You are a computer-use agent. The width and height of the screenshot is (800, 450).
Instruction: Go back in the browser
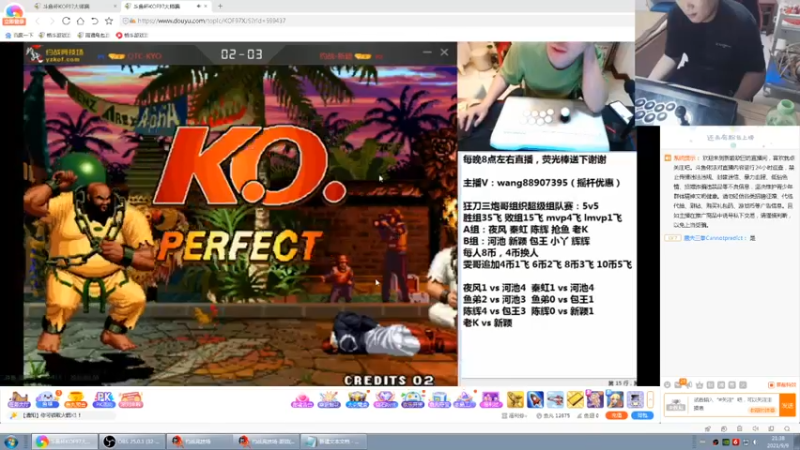[x=37, y=21]
